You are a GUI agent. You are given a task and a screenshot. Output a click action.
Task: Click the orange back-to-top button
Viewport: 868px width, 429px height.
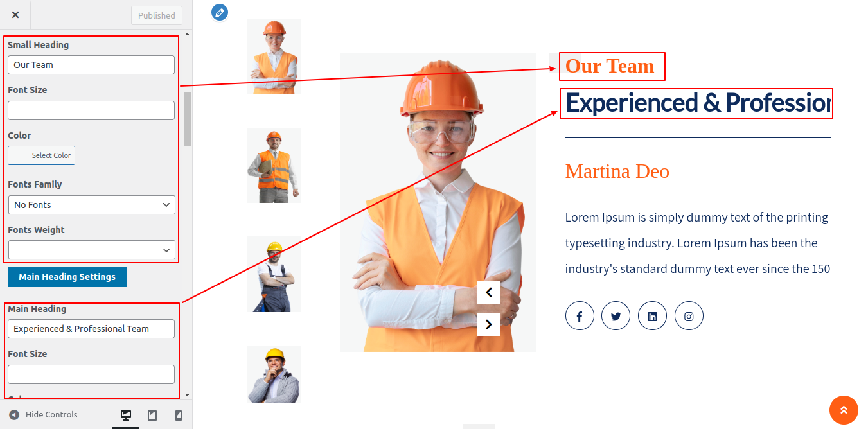844,410
